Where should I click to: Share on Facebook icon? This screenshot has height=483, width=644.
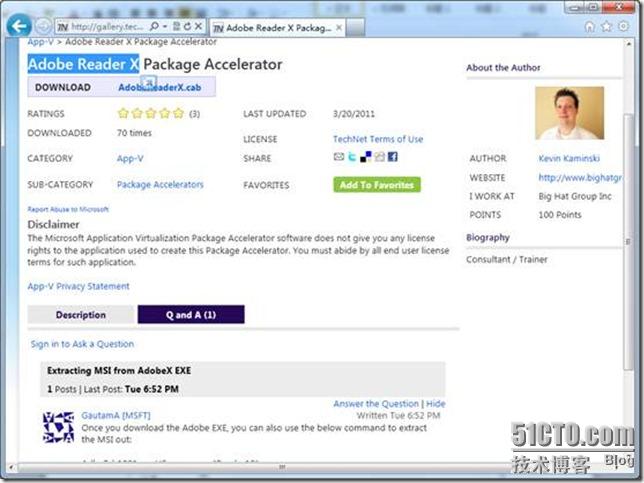[393, 156]
